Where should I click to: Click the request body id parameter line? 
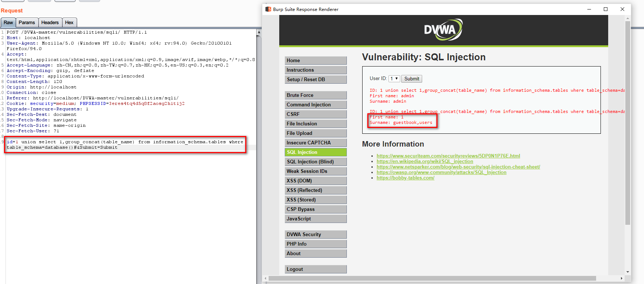[125, 145]
